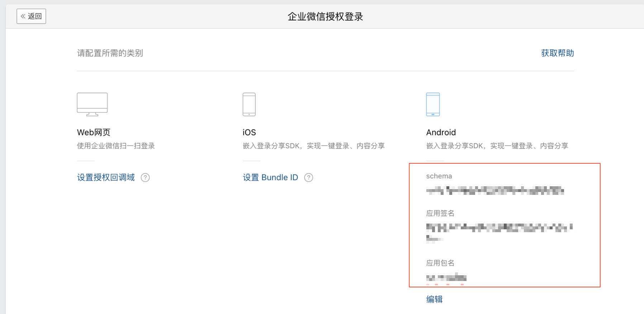
Task: Click the 返回 back button
Action: pyautogui.click(x=31, y=16)
